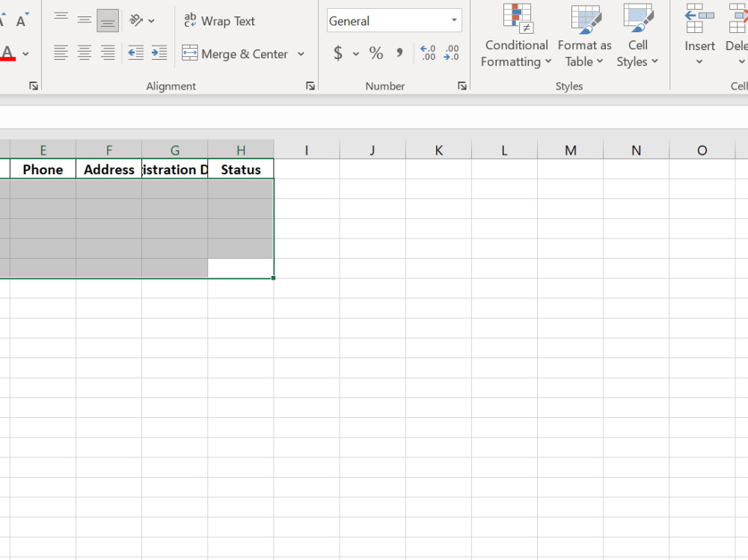Image resolution: width=748 pixels, height=560 pixels.
Task: Decrease indent
Action: tap(136, 52)
